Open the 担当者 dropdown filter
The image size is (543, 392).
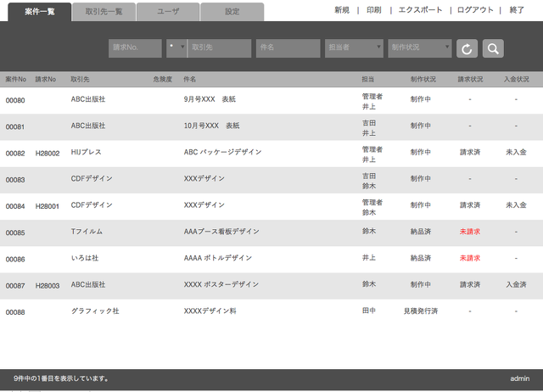coord(354,48)
